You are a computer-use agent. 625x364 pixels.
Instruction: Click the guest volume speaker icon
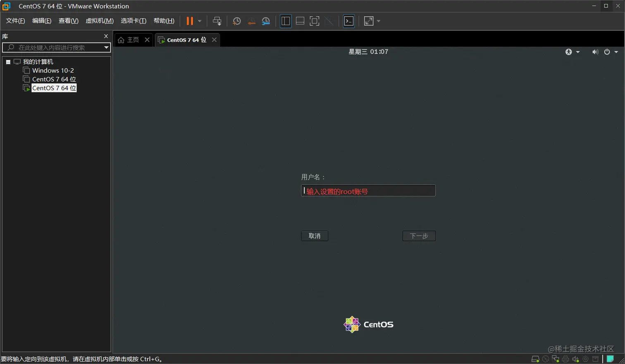click(595, 52)
